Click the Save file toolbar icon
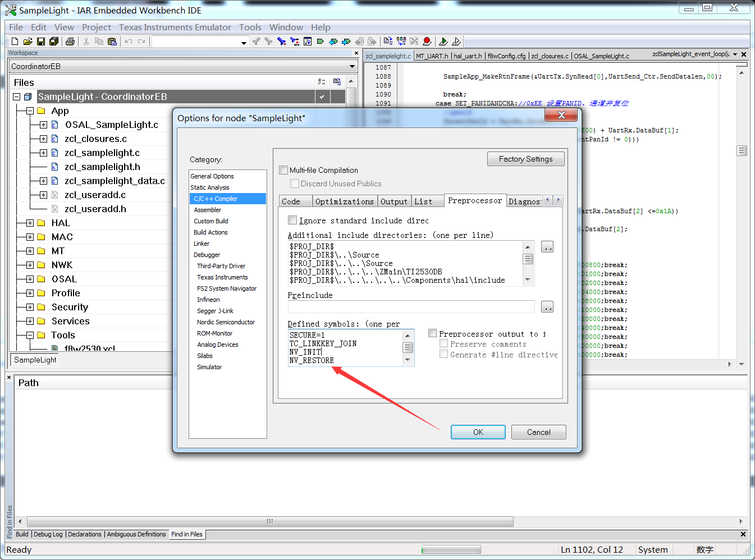This screenshot has height=560, width=755. (x=41, y=42)
